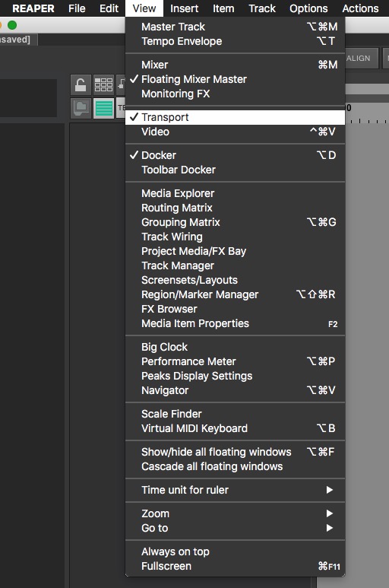
Task: Expand the Time unit for ruler submenu
Action: point(235,490)
